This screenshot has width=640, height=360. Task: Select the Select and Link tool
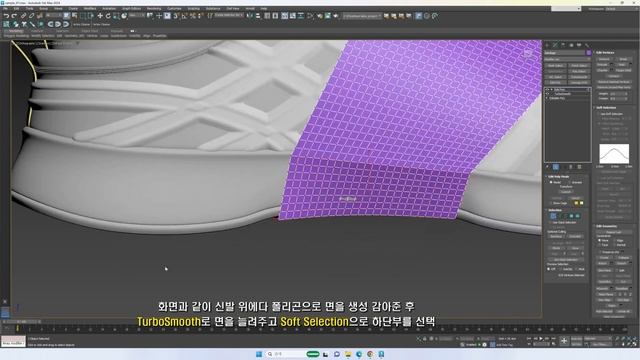[23, 16]
